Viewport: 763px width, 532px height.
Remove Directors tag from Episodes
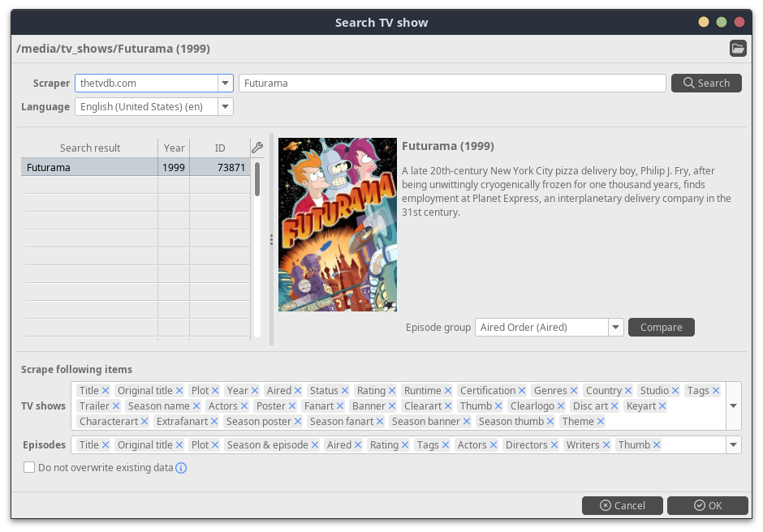point(554,445)
